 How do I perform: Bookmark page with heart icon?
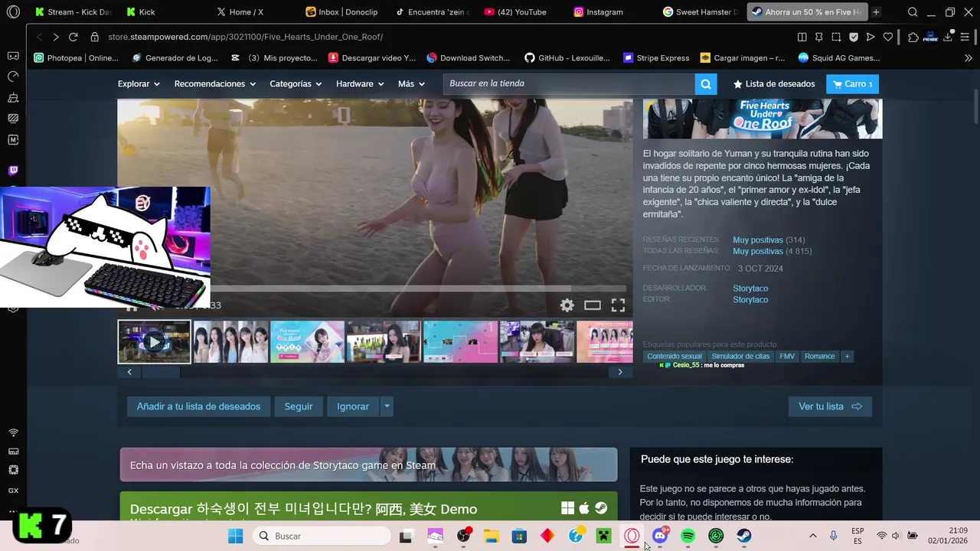(x=888, y=37)
